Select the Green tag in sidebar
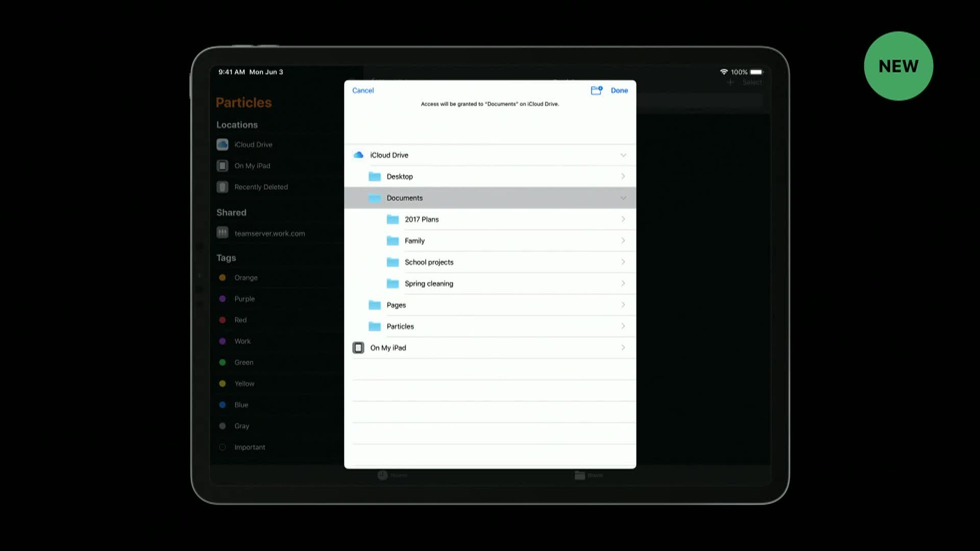 pyautogui.click(x=244, y=363)
